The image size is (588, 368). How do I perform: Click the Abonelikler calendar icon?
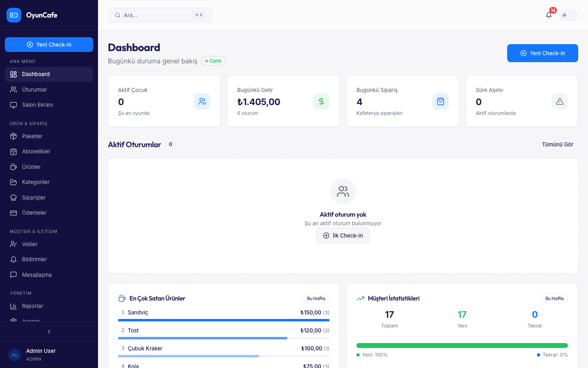tap(13, 151)
